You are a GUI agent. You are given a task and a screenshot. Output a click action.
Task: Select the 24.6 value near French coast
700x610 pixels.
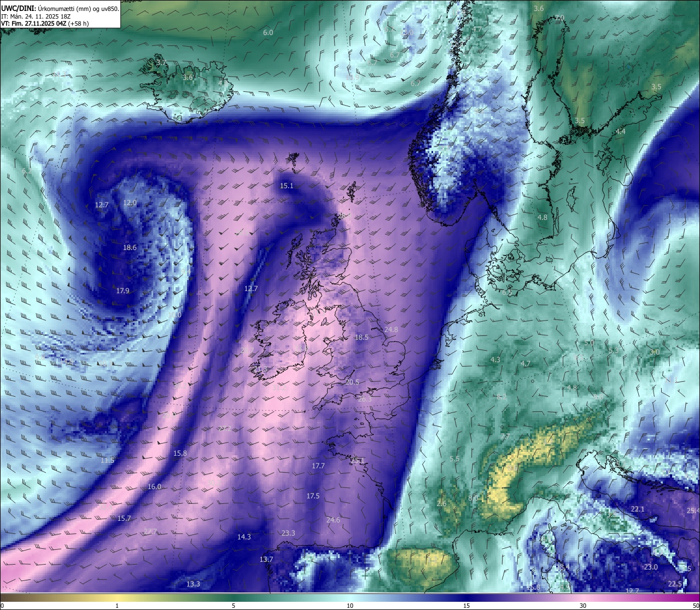click(332, 520)
